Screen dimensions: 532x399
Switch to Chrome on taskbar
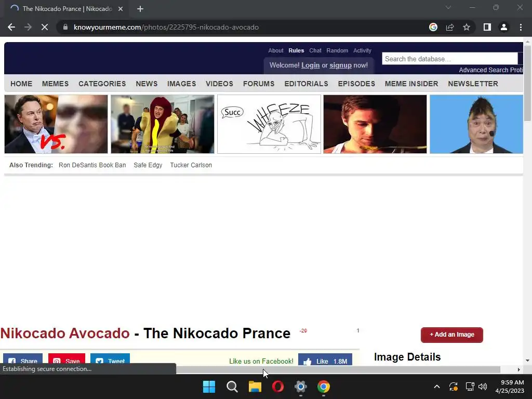pyautogui.click(x=323, y=387)
